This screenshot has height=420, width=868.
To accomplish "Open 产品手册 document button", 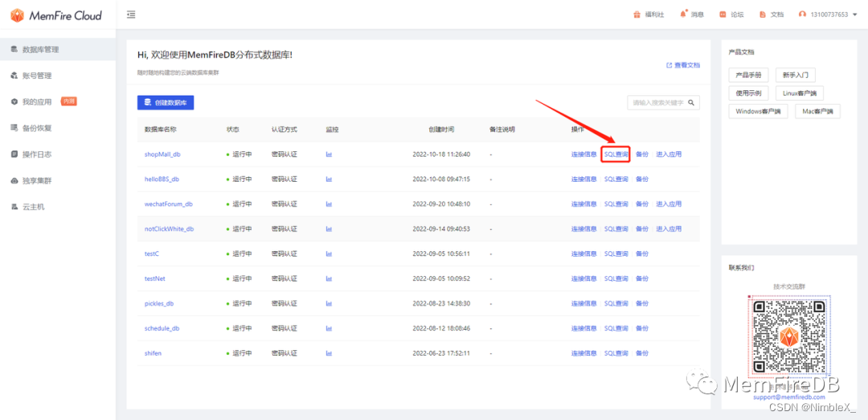I will coord(748,75).
